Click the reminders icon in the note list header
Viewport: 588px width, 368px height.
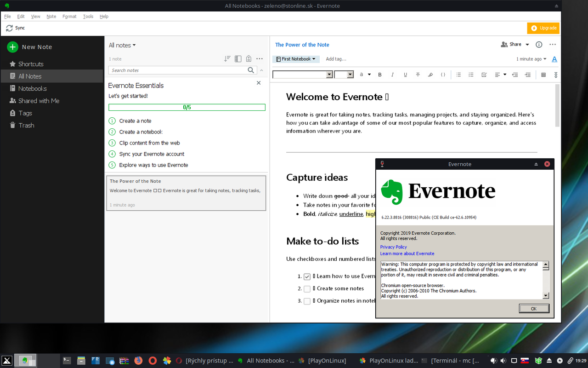249,59
